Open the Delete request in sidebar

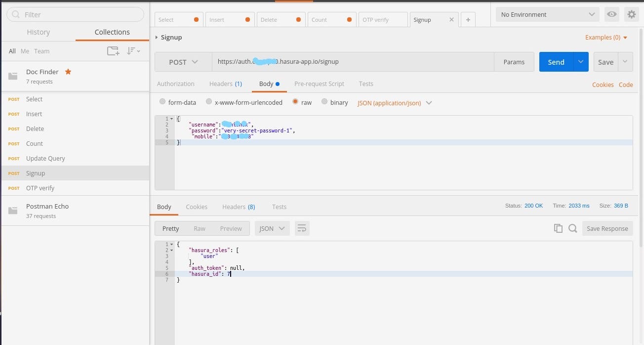tap(75, 129)
